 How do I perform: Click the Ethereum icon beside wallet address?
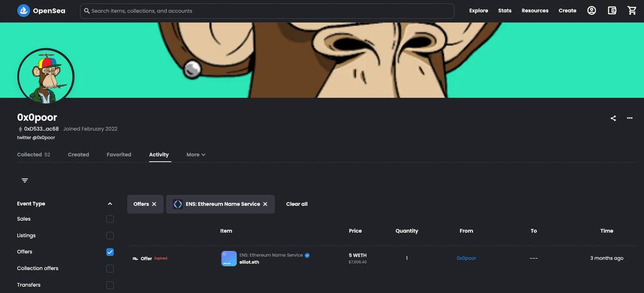point(20,129)
